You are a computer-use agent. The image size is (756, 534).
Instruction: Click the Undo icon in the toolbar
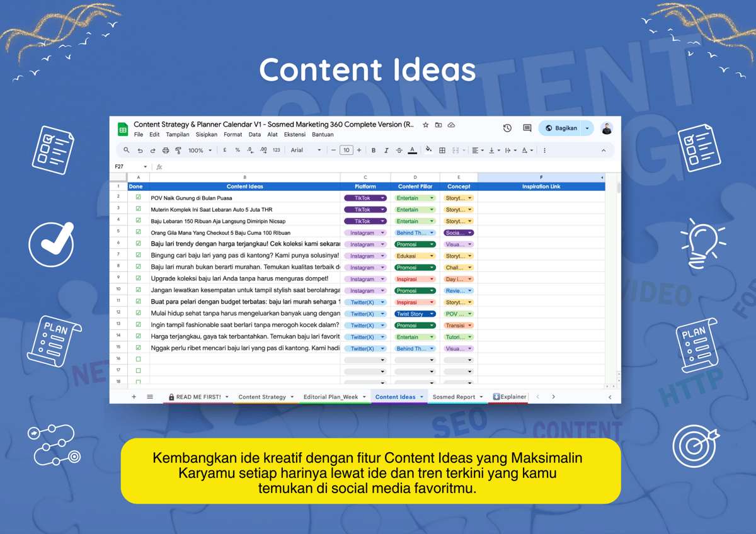pos(140,150)
